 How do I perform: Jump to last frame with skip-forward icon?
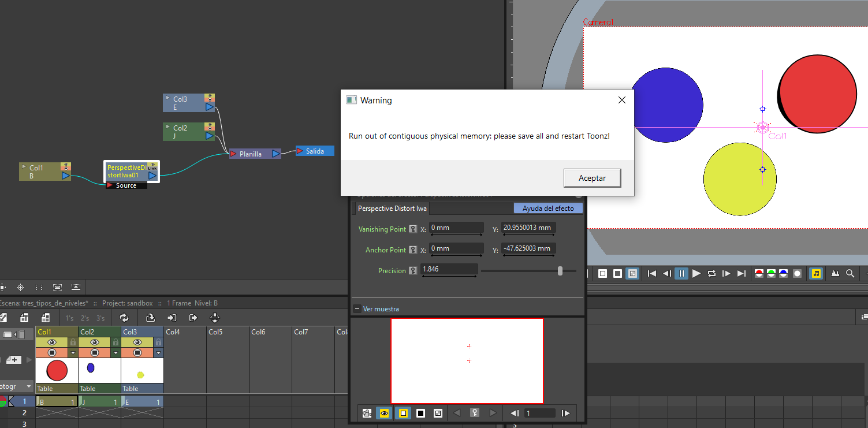point(741,273)
